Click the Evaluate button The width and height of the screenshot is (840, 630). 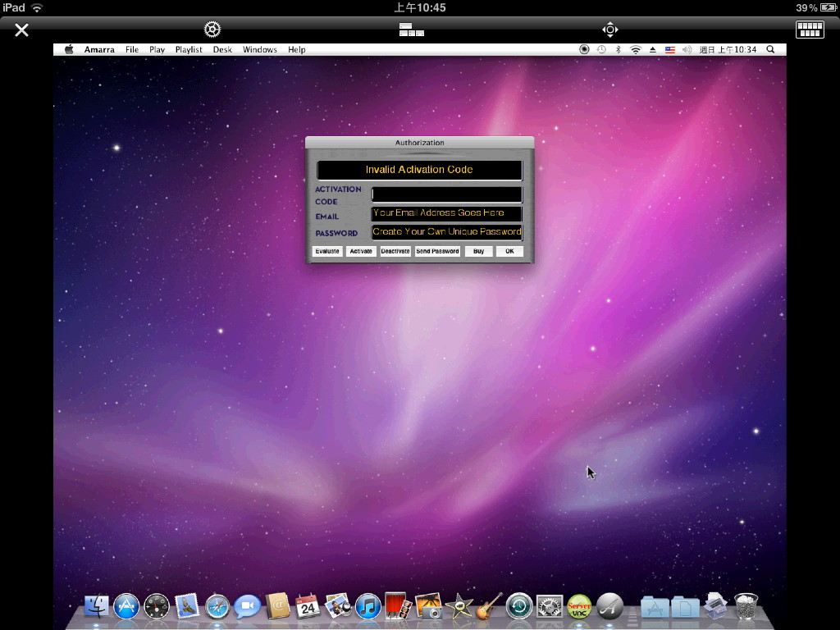pyautogui.click(x=327, y=251)
